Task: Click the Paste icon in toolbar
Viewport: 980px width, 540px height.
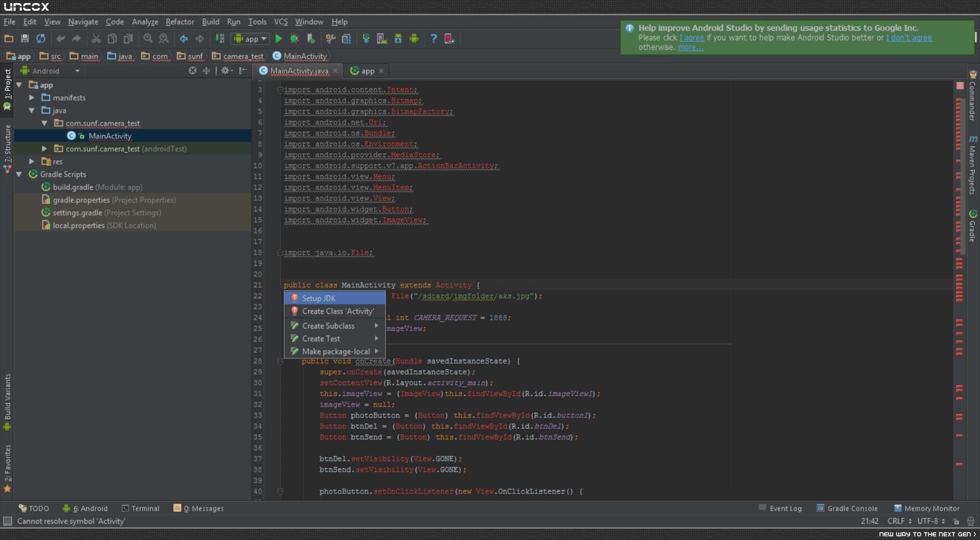Action: 128,38
